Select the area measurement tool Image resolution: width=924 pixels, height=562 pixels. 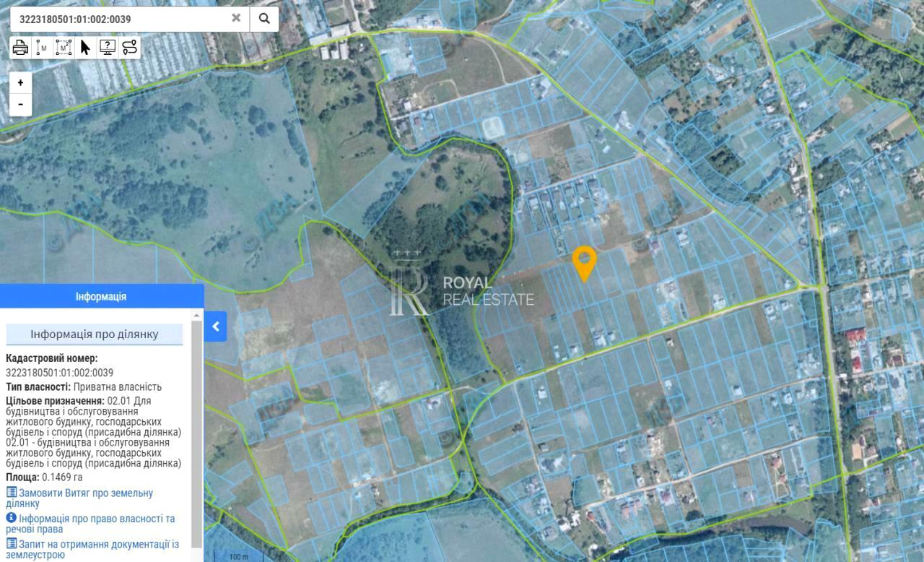coord(64,48)
